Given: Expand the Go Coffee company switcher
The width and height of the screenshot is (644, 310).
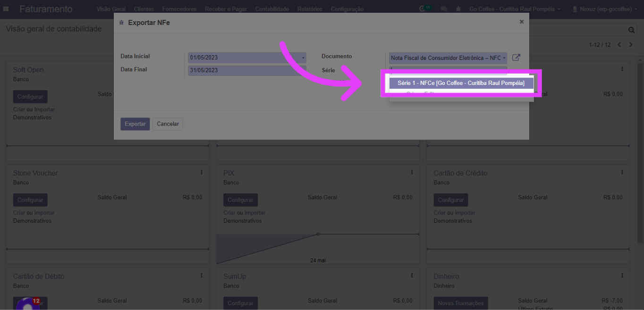Looking at the screenshot, I should [515, 9].
